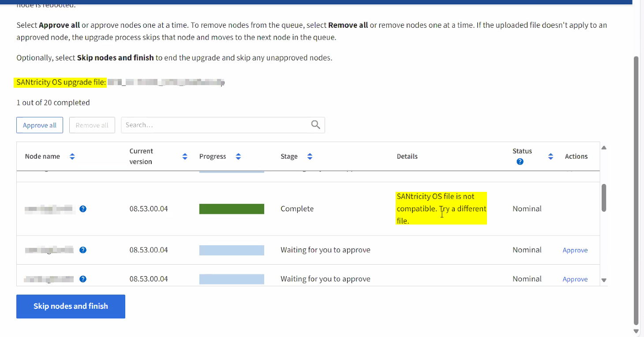Sort the Current version column
The width and height of the screenshot is (644, 337).
coord(184,156)
